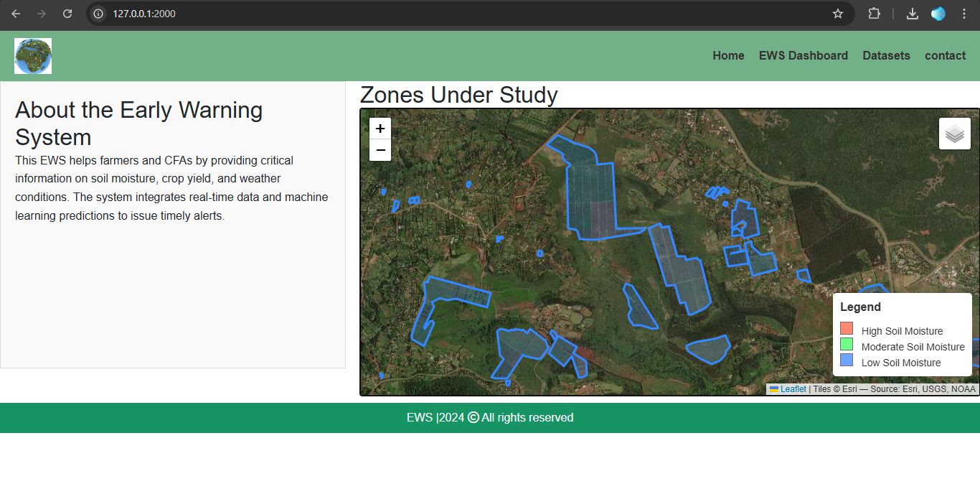Image resolution: width=980 pixels, height=484 pixels.
Task: Click the browser back arrow
Action: pos(16,14)
